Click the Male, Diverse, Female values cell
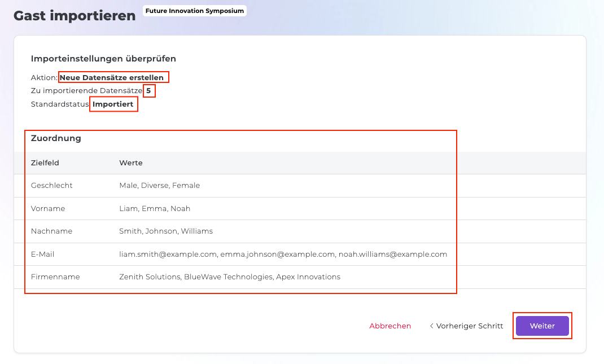This screenshot has height=364, width=604. (x=159, y=185)
